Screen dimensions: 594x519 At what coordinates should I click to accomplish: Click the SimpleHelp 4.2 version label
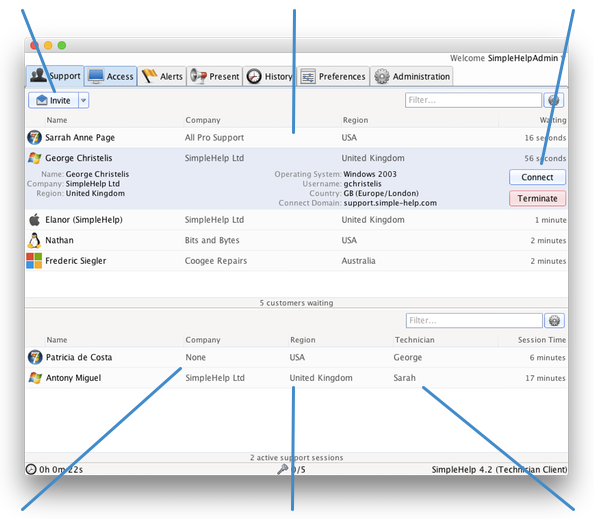[x=499, y=469]
